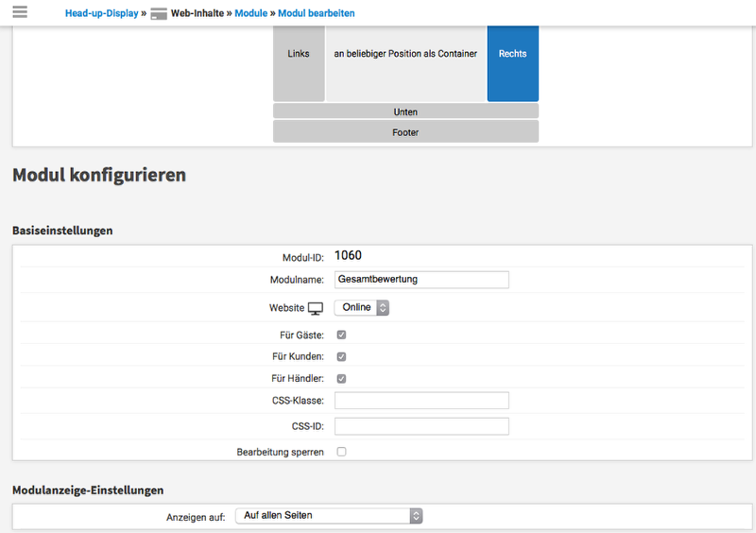The width and height of the screenshot is (756, 533).
Task: Disable the Für Händler checkbox
Action: 341,378
